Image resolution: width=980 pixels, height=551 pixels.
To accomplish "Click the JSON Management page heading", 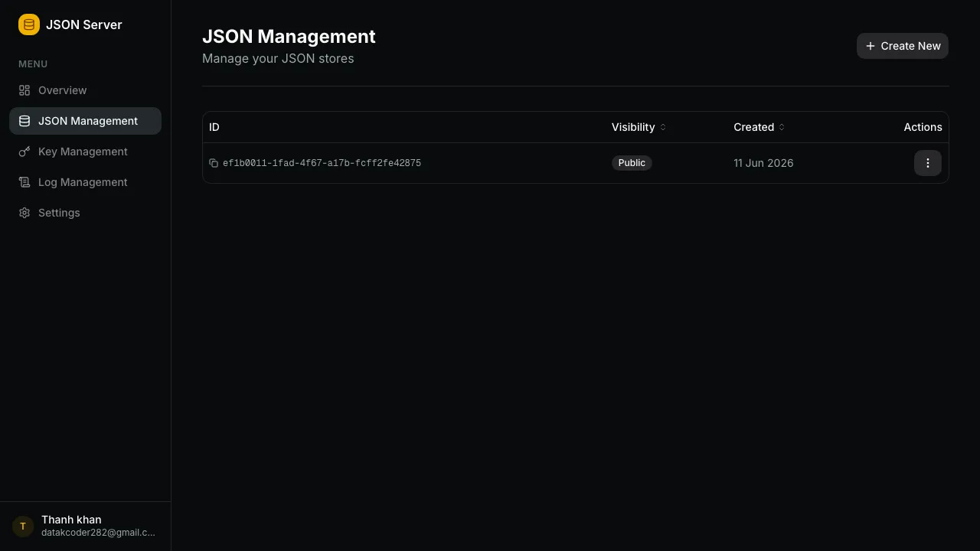I will tap(289, 37).
